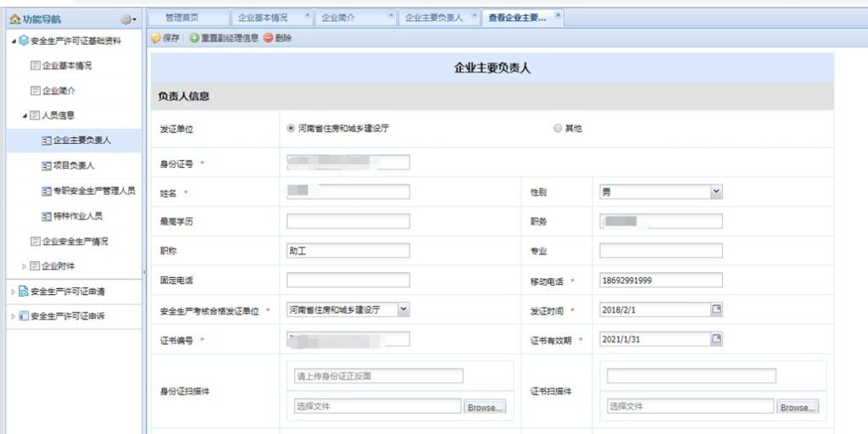Screen dimensions: 868x434
Task: Click the 重置副经理信息 reset button
Action: coord(224,38)
